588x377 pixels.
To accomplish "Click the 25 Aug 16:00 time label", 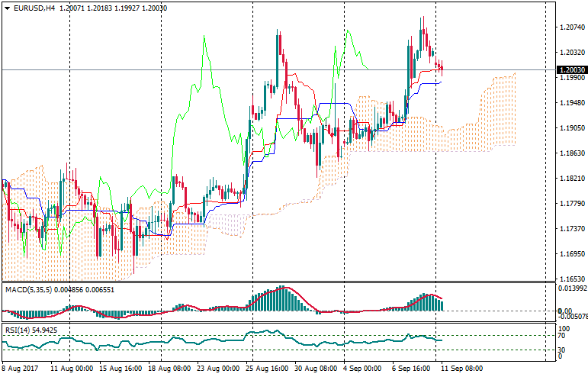I will (x=268, y=369).
